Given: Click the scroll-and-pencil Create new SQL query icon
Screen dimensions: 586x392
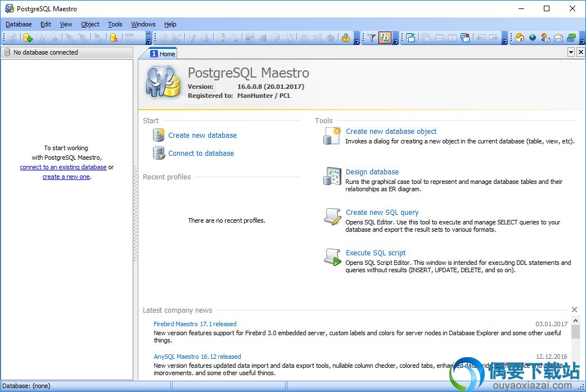Looking at the screenshot, I should [x=332, y=217].
